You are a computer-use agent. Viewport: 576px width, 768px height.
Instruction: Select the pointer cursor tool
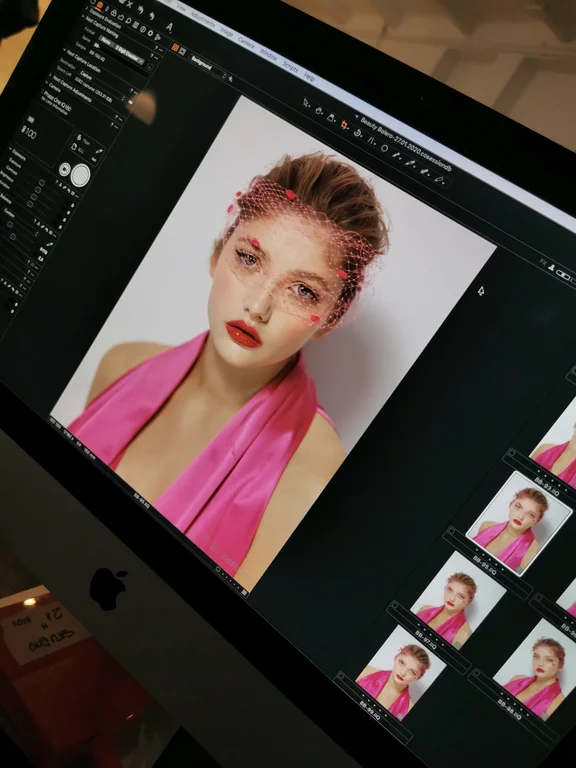point(306,102)
